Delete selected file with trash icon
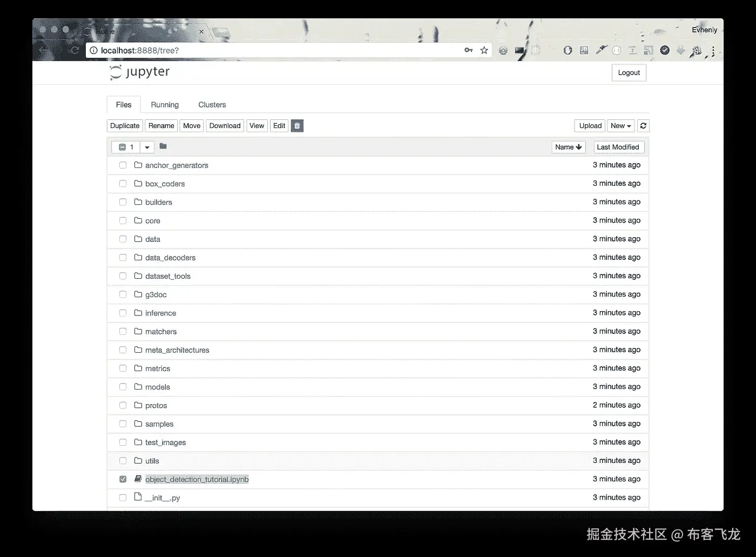This screenshot has height=557, width=756. coord(297,126)
